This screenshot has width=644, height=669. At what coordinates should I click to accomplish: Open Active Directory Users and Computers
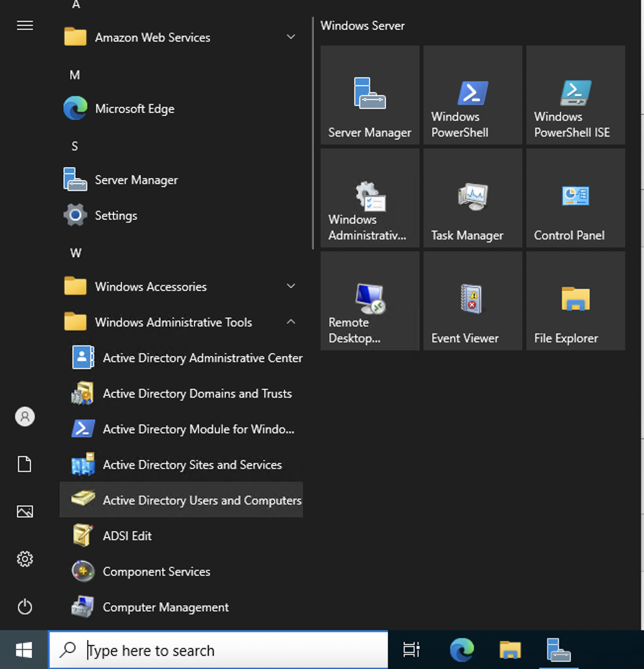click(x=181, y=500)
